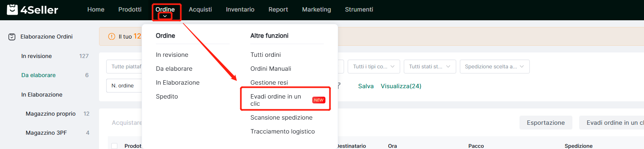This screenshot has height=149, width=644.
Task: Open the Inventario menu
Action: coord(240,10)
